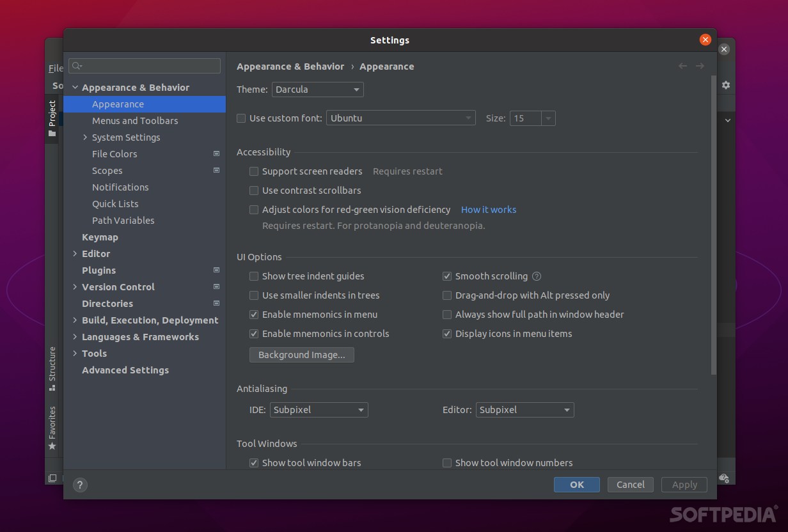Click the Appearance & Behavior breadcrumb
Screen dimensions: 788x532
point(290,66)
